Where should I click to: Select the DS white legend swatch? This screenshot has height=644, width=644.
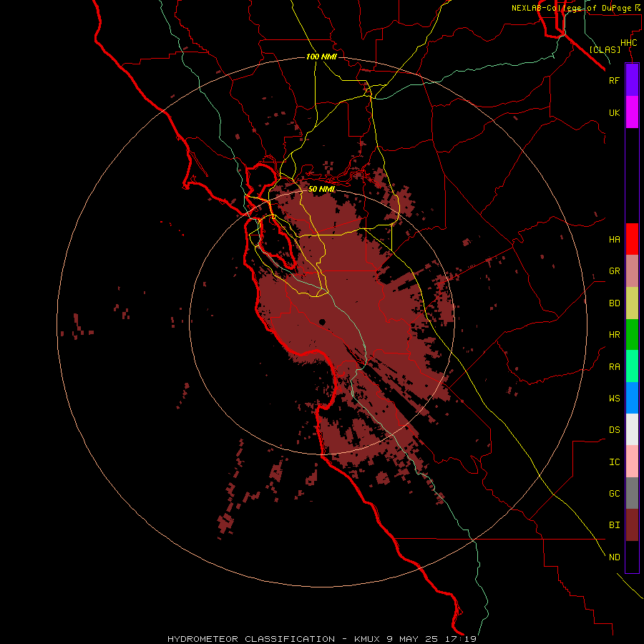coord(632,429)
